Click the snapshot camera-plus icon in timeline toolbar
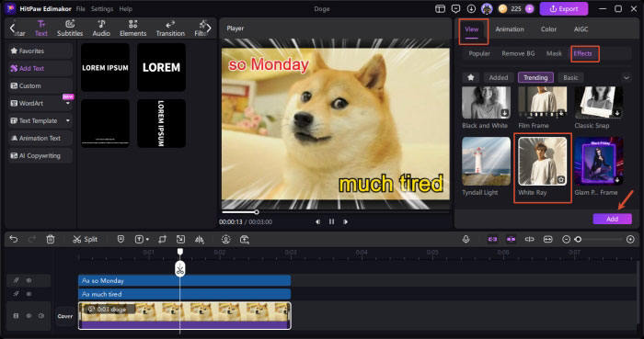 [245, 240]
